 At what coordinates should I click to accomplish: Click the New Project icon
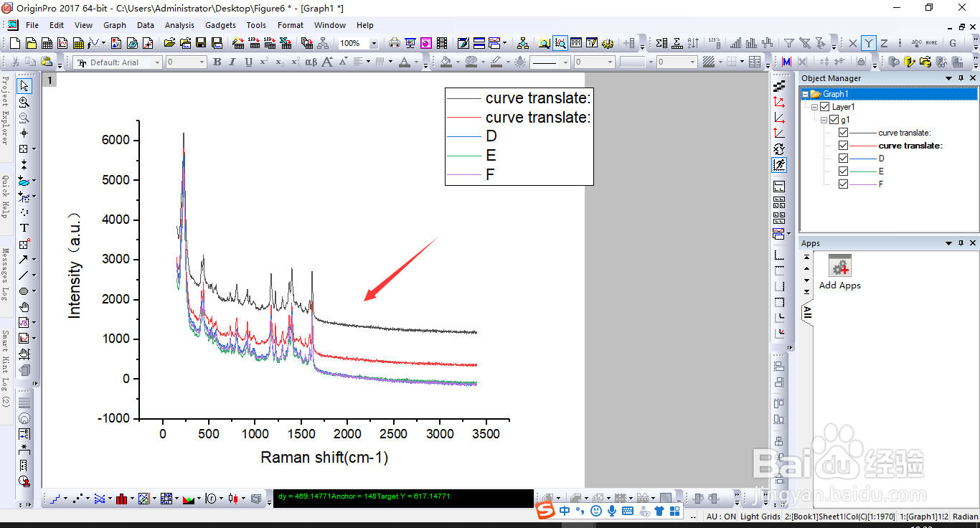pyautogui.click(x=14, y=43)
